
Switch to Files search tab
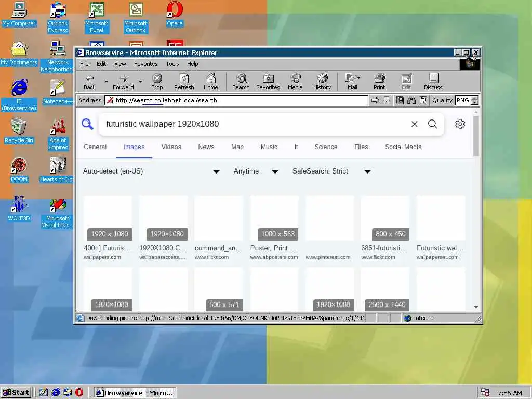pyautogui.click(x=361, y=147)
